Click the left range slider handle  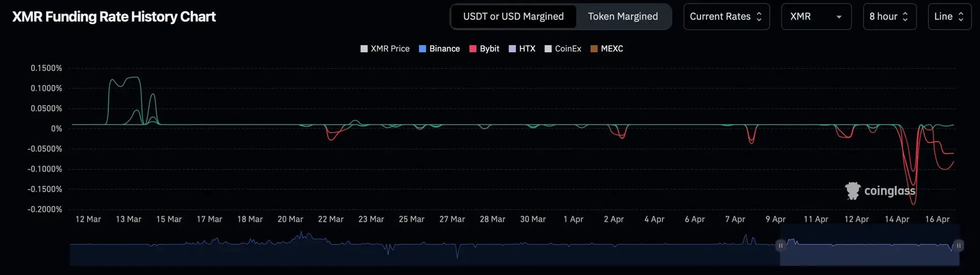tap(780, 245)
